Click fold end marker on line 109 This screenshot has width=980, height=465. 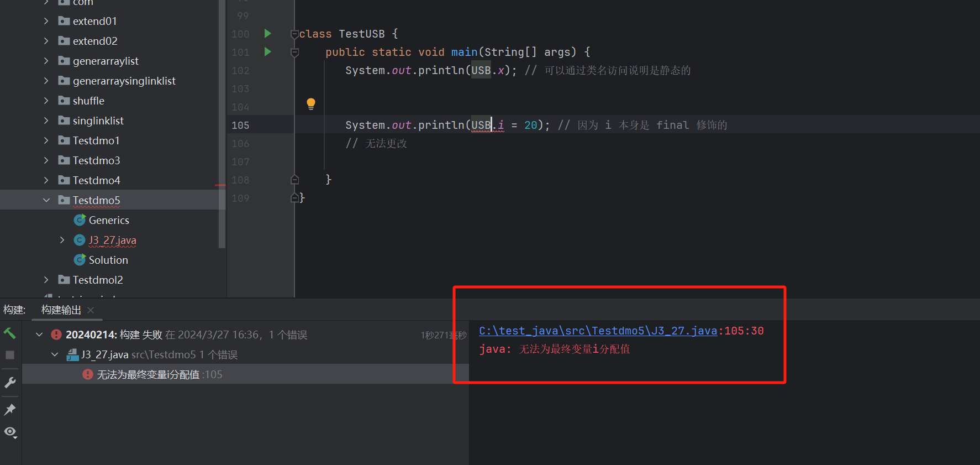[x=294, y=198]
